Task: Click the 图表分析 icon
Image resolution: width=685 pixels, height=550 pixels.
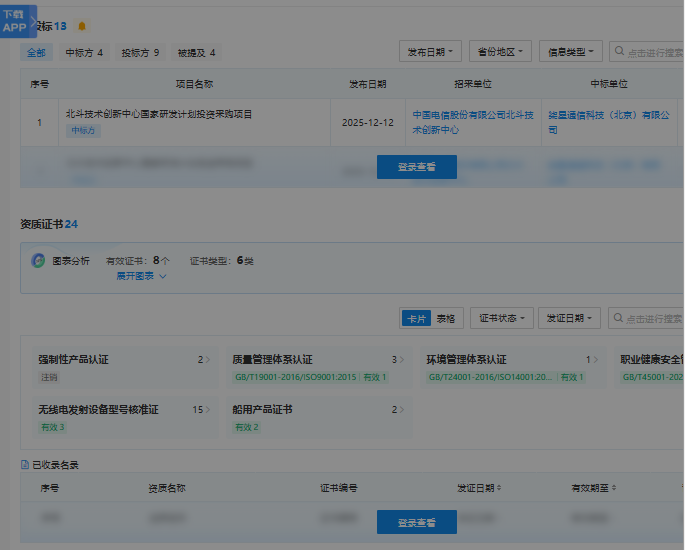Action: pos(38,261)
